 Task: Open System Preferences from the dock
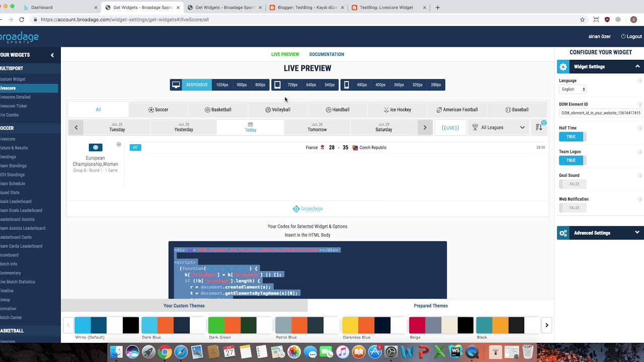click(x=391, y=352)
